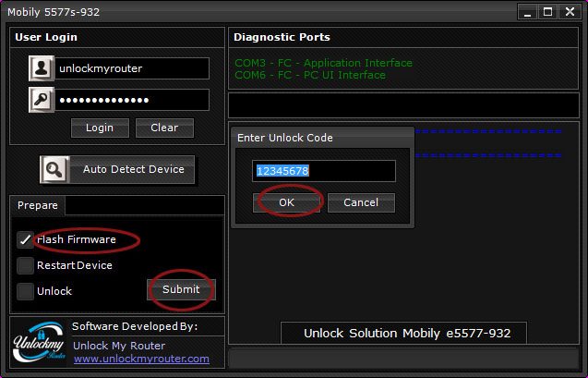588x378 pixels.
Task: Click the Unlock My Router developer name
Action: pos(119,346)
